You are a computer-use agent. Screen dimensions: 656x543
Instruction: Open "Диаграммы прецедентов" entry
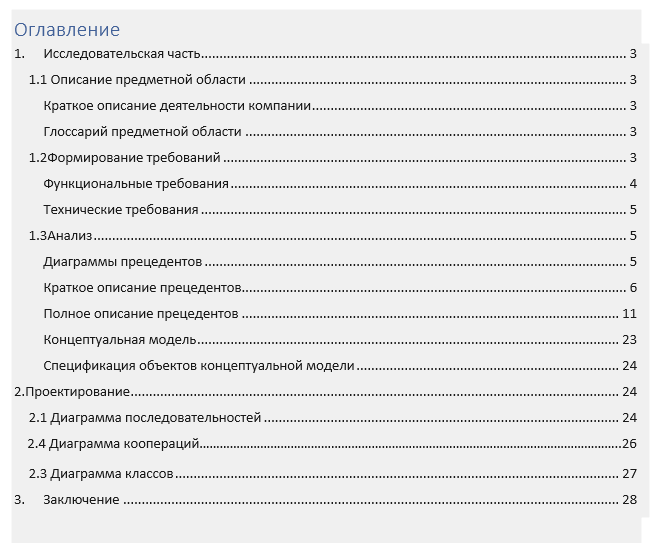123,262
